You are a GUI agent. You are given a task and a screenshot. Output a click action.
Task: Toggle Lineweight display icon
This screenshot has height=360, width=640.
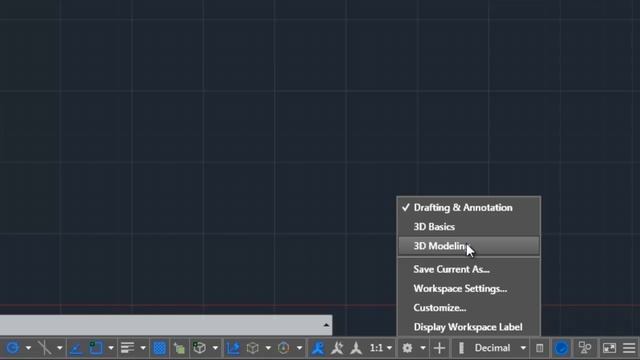point(127,348)
